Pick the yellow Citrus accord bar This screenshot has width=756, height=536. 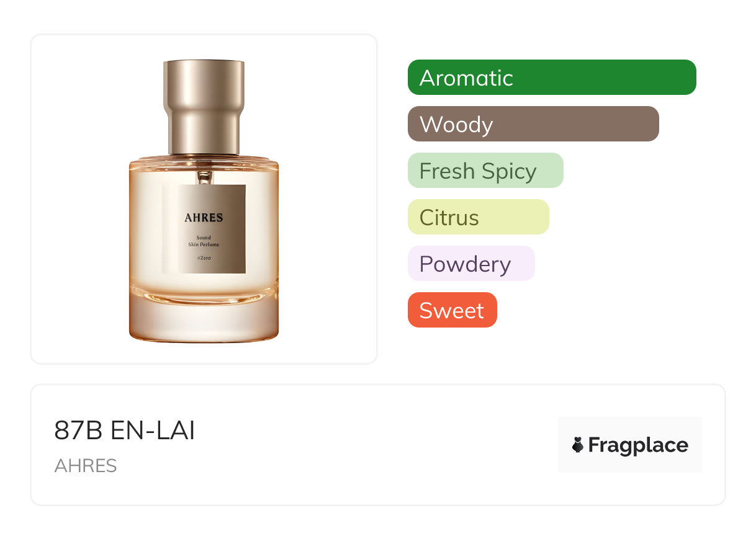coord(479,217)
